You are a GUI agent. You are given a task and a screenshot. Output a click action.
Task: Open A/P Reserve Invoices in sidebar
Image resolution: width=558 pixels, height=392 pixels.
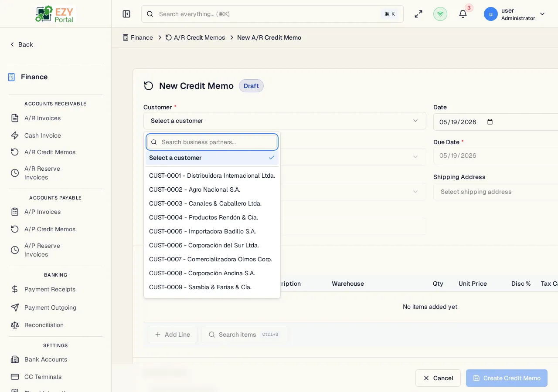coord(42,250)
